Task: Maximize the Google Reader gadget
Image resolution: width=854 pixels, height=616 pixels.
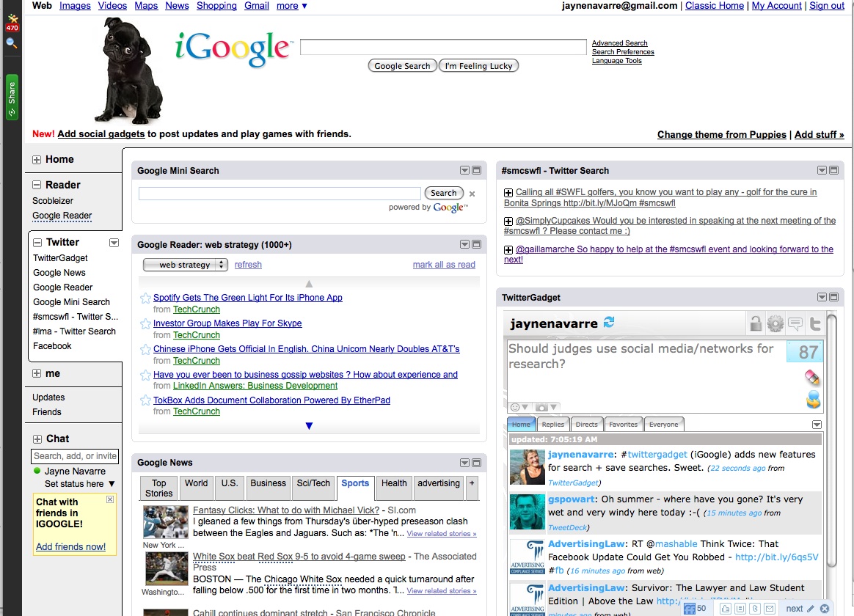Action: [x=477, y=244]
